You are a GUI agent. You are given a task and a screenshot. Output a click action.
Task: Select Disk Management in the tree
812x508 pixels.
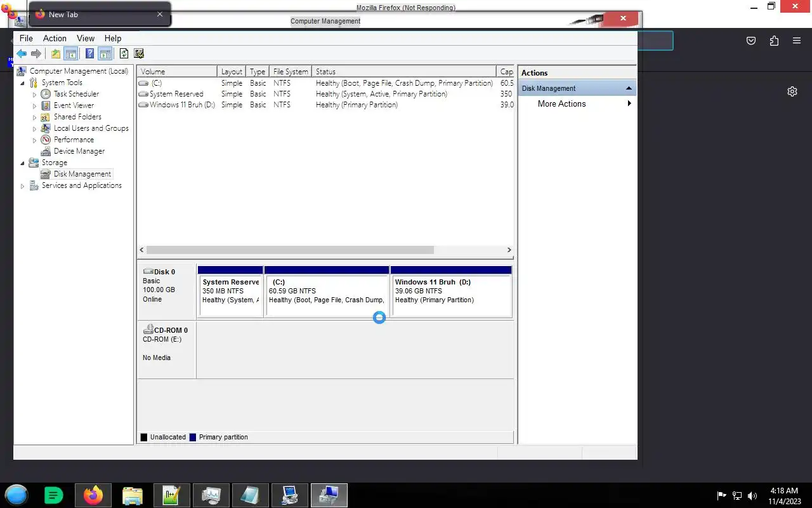[x=82, y=174]
